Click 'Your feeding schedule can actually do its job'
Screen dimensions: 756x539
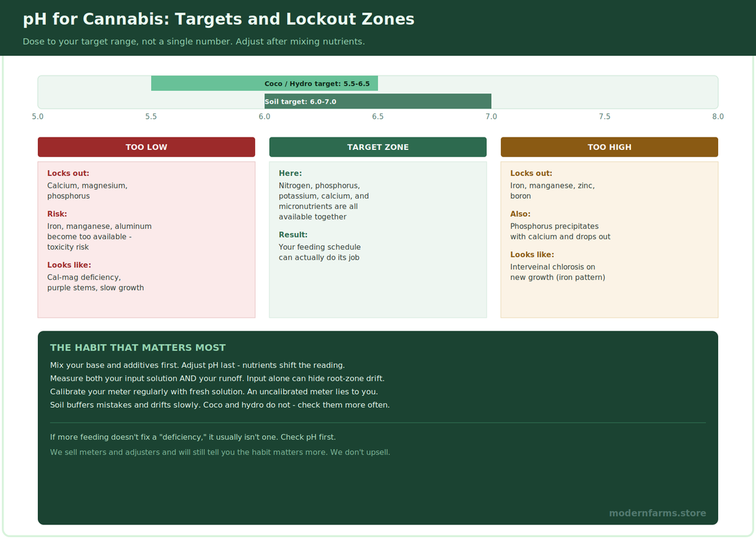(x=320, y=252)
